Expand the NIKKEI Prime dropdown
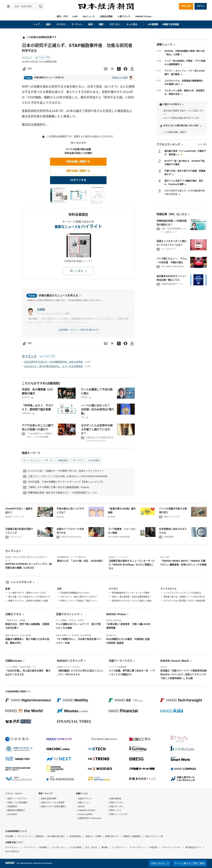This screenshot has height=868, width=212. coord(145,17)
